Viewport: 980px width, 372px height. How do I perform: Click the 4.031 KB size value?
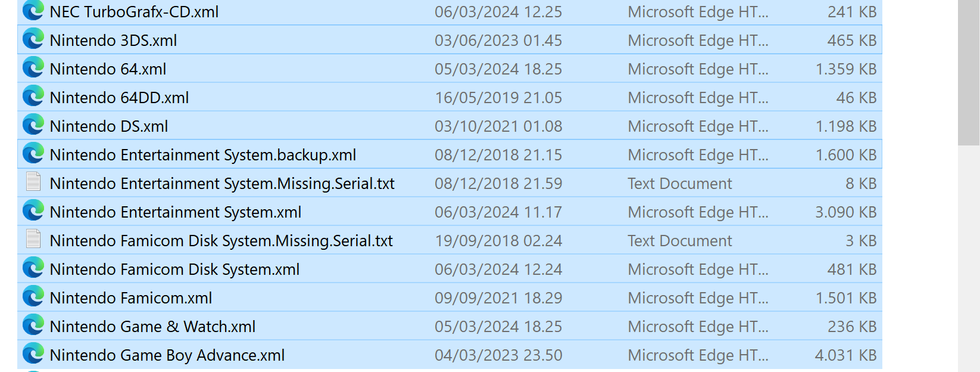click(846, 355)
